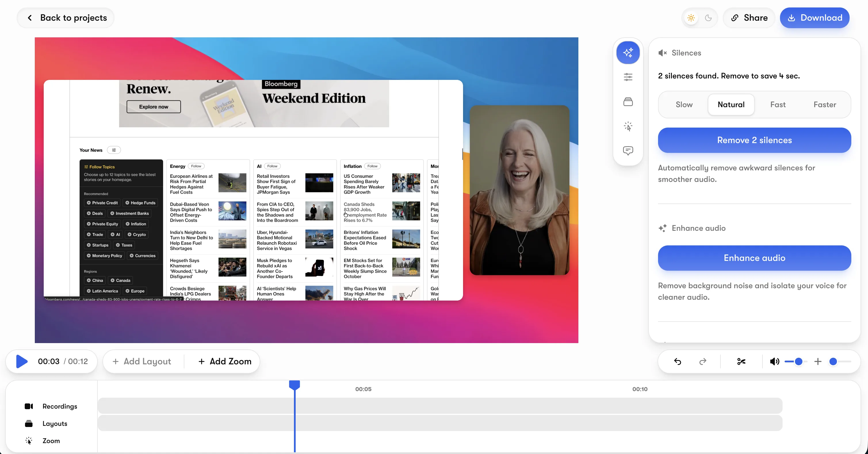Click the Zoom track label
This screenshot has height=454, width=868.
point(51,441)
